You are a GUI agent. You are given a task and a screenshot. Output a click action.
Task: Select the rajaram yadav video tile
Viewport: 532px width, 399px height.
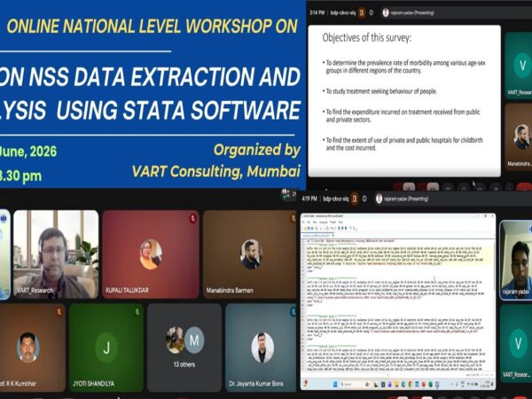pos(516,260)
